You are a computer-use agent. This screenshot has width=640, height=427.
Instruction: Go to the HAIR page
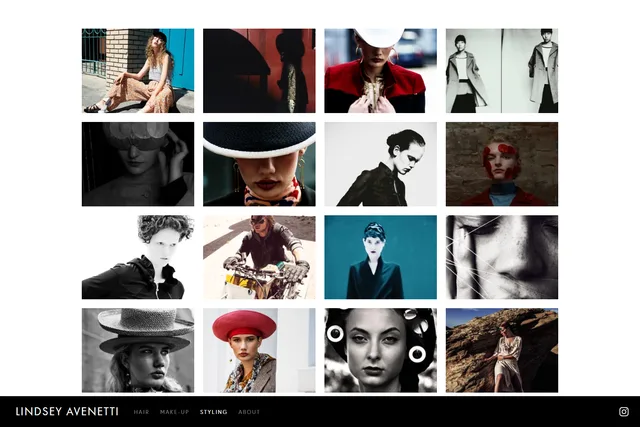pos(141,412)
